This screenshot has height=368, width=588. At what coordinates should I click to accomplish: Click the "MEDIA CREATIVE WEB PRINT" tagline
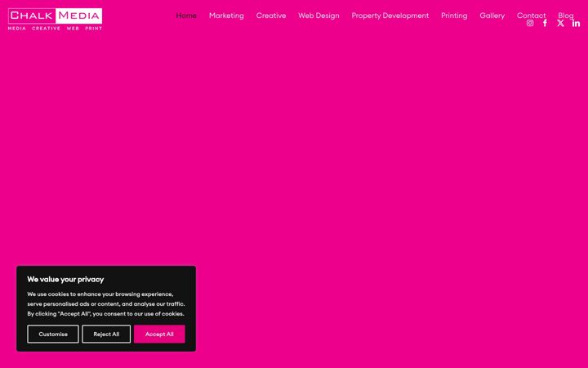point(56,28)
